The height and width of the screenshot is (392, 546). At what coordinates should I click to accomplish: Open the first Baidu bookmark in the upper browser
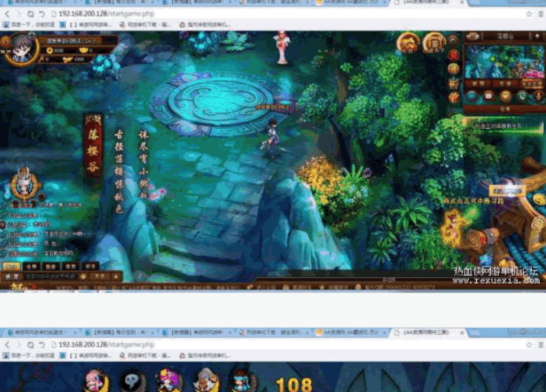(x=28, y=25)
